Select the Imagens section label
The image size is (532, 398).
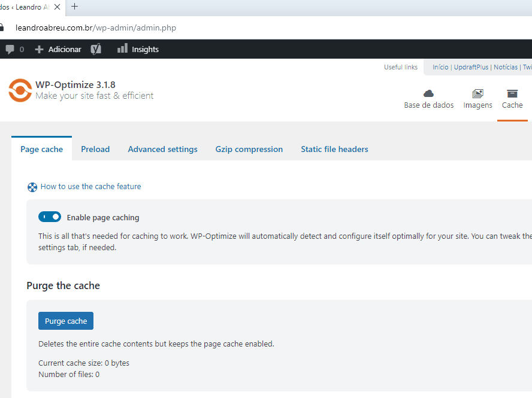click(477, 105)
